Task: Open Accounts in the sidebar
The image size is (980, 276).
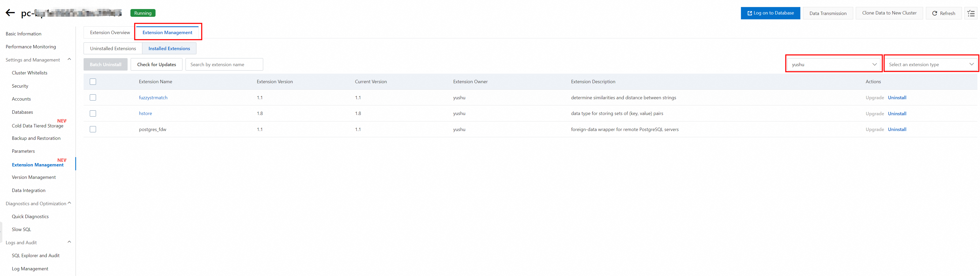Action: 21,99
